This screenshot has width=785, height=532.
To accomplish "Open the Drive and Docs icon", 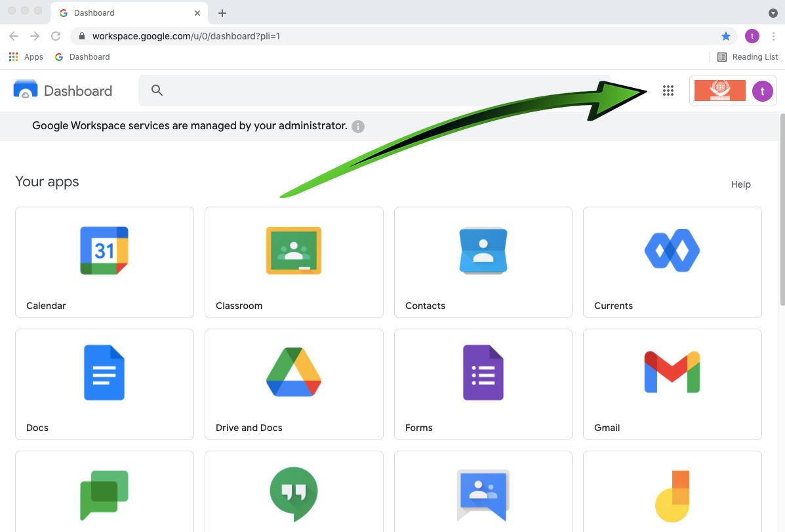I will (294, 372).
